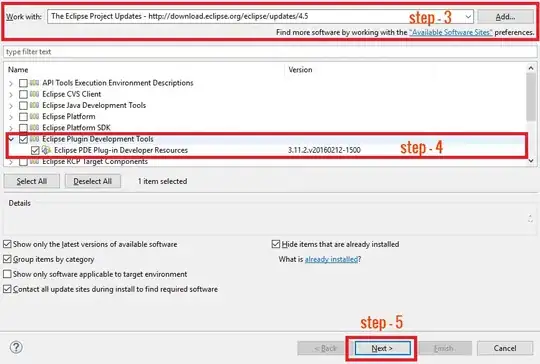Select the Eclipse Java Development Tools row text
540x364 pixels.
(94, 105)
